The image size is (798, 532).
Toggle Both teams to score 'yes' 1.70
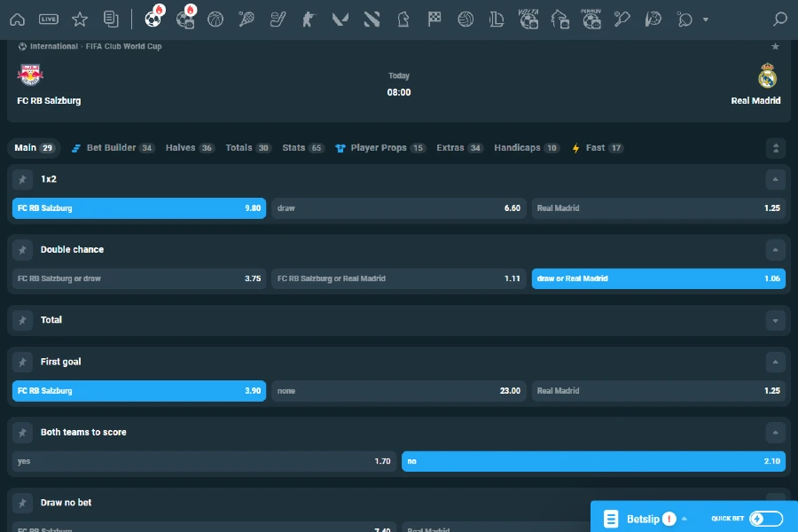coord(204,462)
